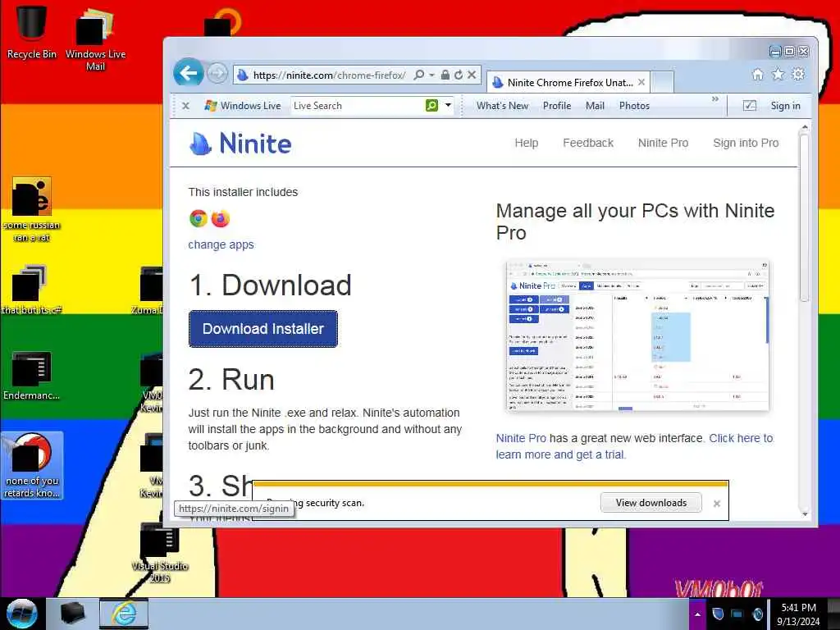Click the Windows Live logo button
Image resolution: width=840 pixels, height=630 pixels.
[242, 106]
